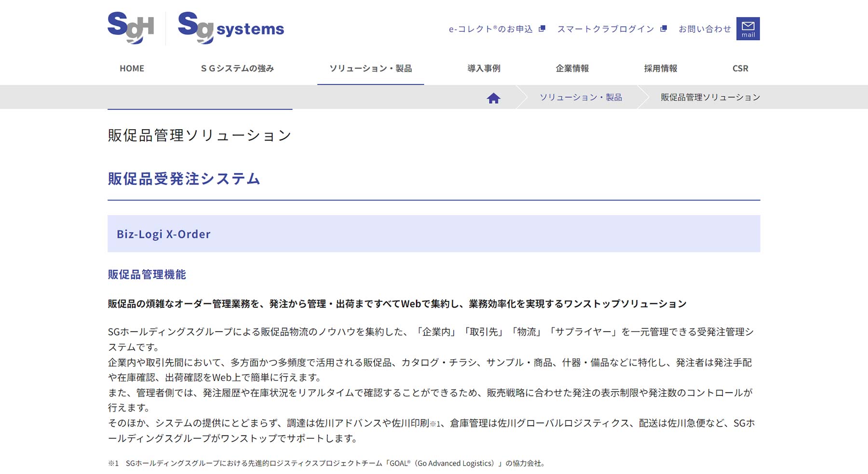Click heading 販促品受発注システム
The image size is (868, 474).
[x=184, y=179]
